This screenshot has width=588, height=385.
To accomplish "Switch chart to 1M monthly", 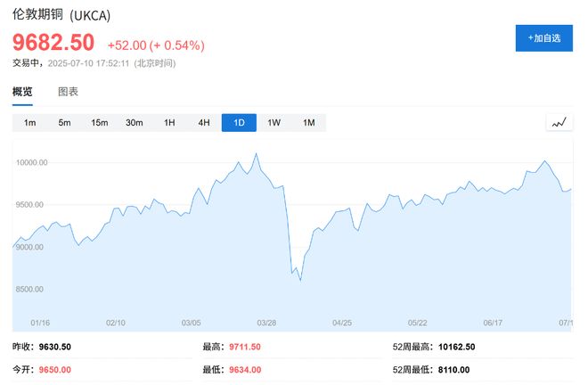I will 308,122.
